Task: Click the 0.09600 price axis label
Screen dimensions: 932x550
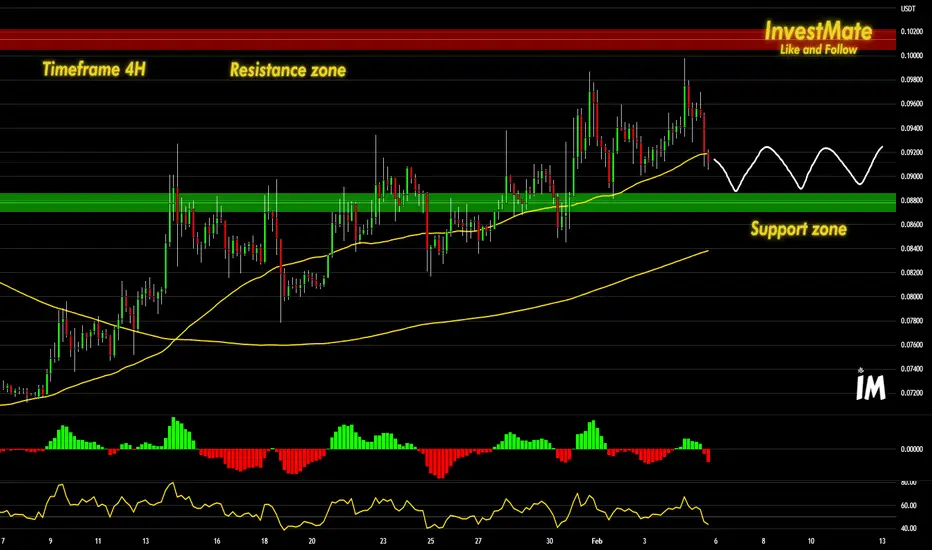Action: [911, 104]
